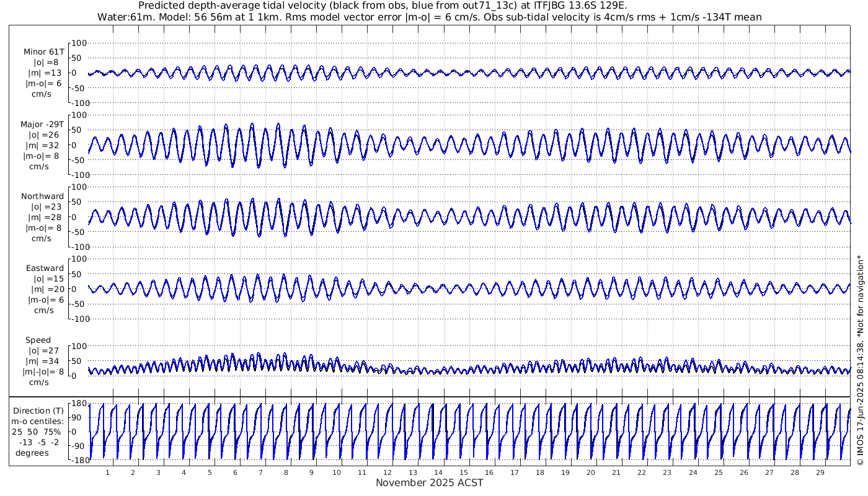Click the 'Speed' panel label
The image size is (868, 496).
tap(38, 340)
